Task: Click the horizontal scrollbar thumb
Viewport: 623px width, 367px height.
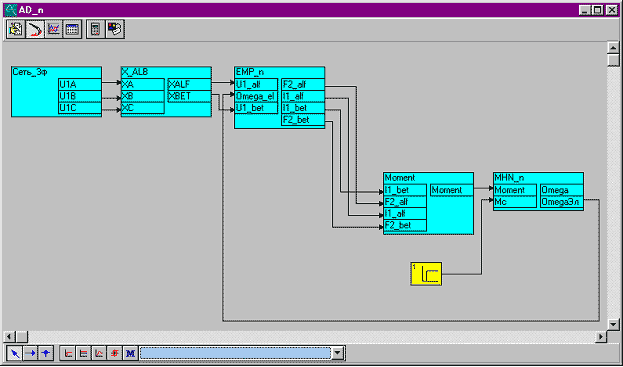Action: [x=21, y=336]
